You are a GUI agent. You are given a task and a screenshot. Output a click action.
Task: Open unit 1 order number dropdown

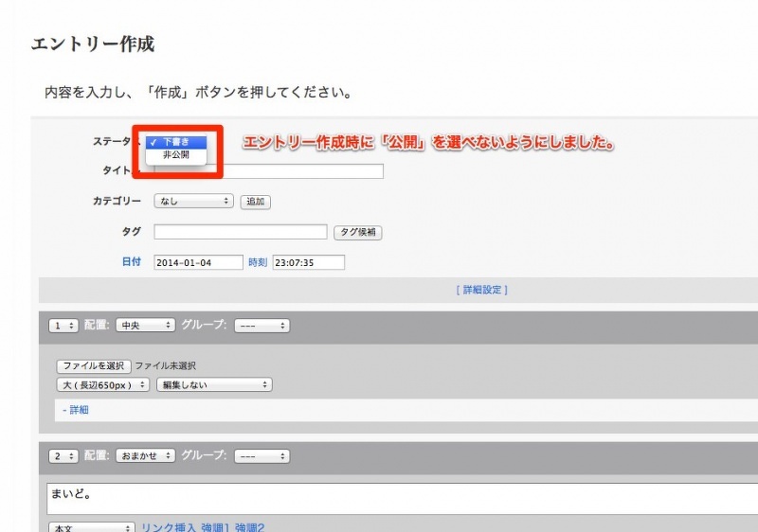tap(63, 326)
